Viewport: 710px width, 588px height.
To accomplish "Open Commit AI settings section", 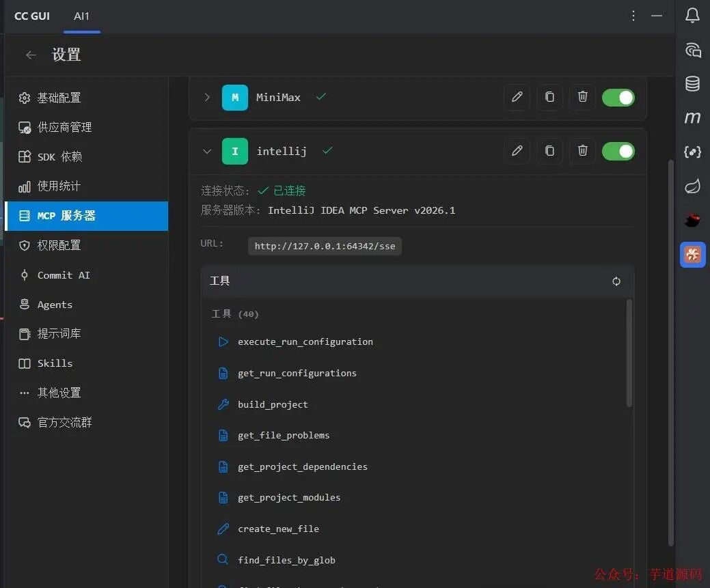I will 86,275.
